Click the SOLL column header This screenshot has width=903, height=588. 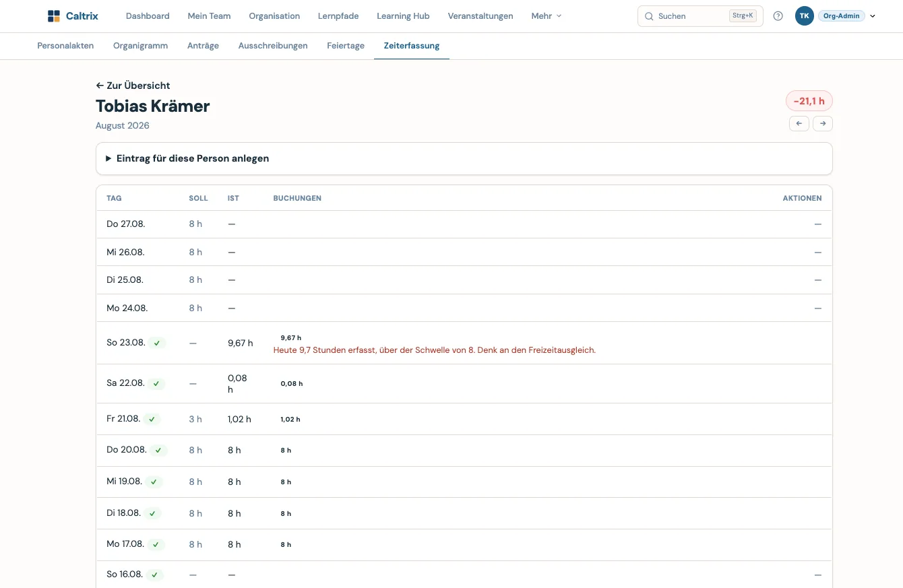click(198, 198)
